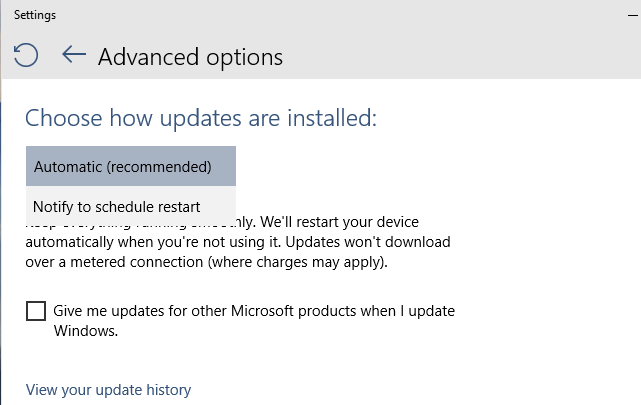Click the 'Windows.' word under checkbox label
This screenshot has height=405, width=641.
click(86, 331)
